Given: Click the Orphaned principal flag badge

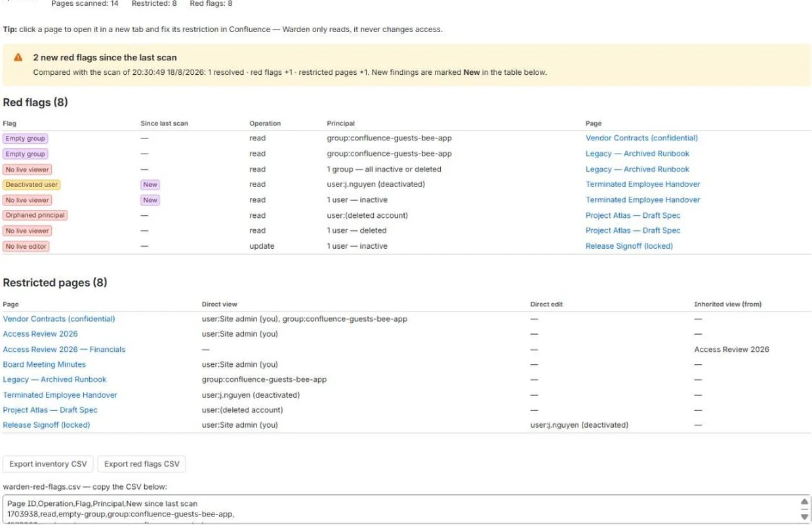Looking at the screenshot, I should [x=35, y=215].
